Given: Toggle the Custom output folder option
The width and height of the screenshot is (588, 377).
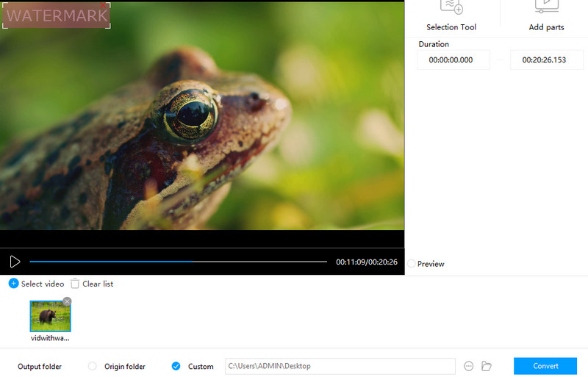Looking at the screenshot, I should (x=176, y=366).
